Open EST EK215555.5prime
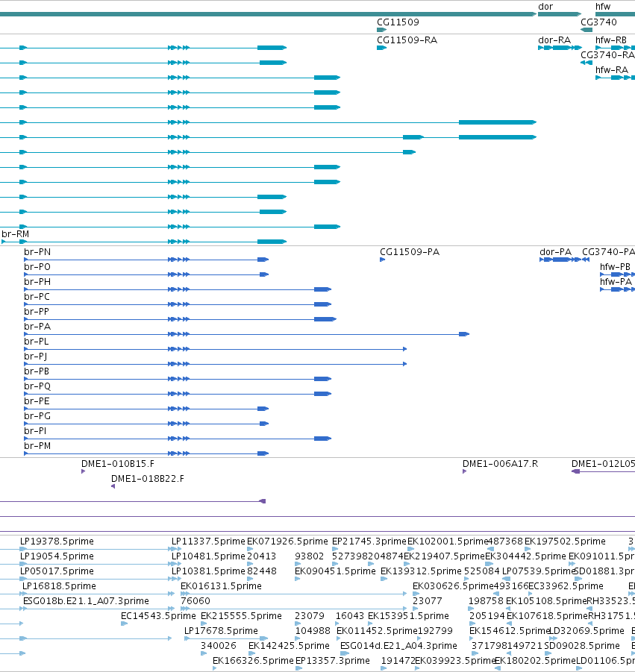This screenshot has width=635, height=672. pyautogui.click(x=242, y=616)
